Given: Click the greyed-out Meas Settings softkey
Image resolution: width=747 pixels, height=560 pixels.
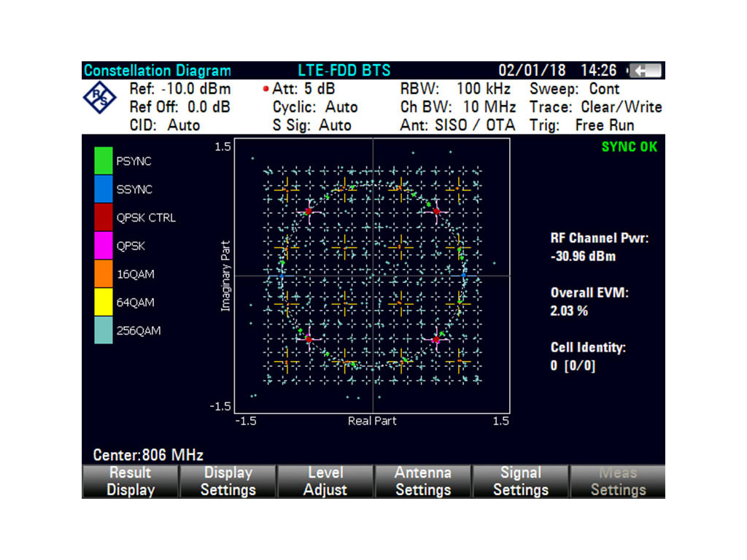Looking at the screenshot, I should coord(618,481).
